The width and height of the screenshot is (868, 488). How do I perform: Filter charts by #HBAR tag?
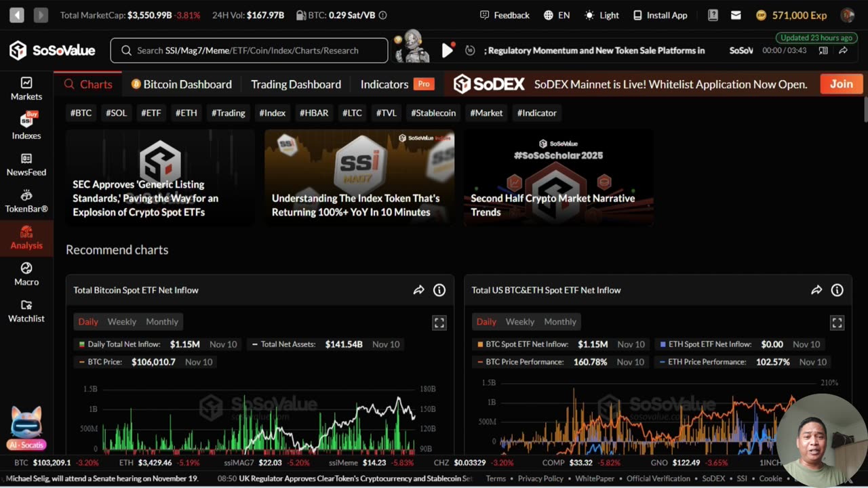pos(314,113)
